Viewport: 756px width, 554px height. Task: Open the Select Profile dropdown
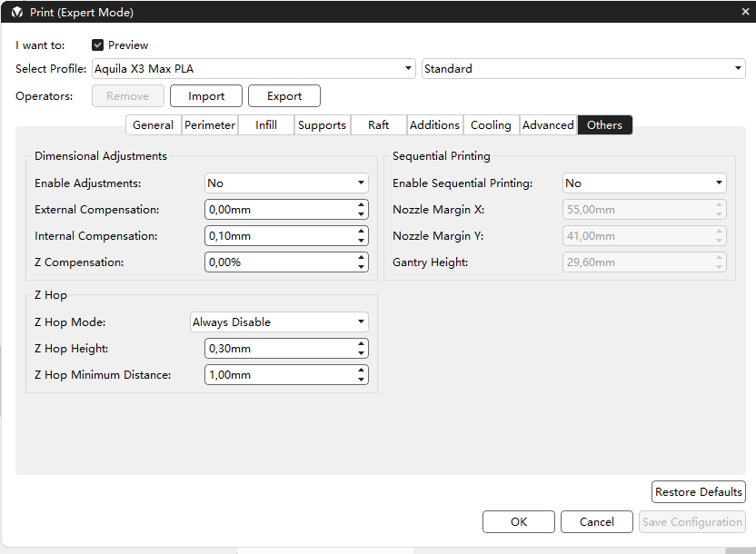click(254, 69)
